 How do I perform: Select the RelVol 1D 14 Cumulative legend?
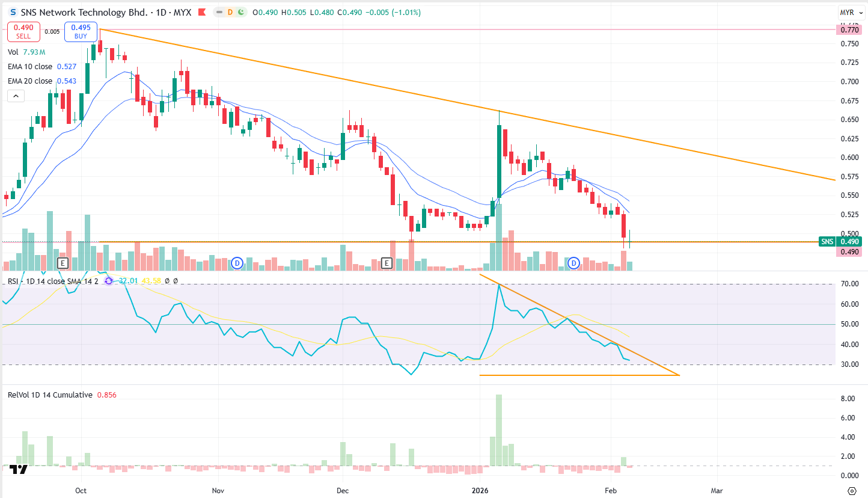[50, 395]
